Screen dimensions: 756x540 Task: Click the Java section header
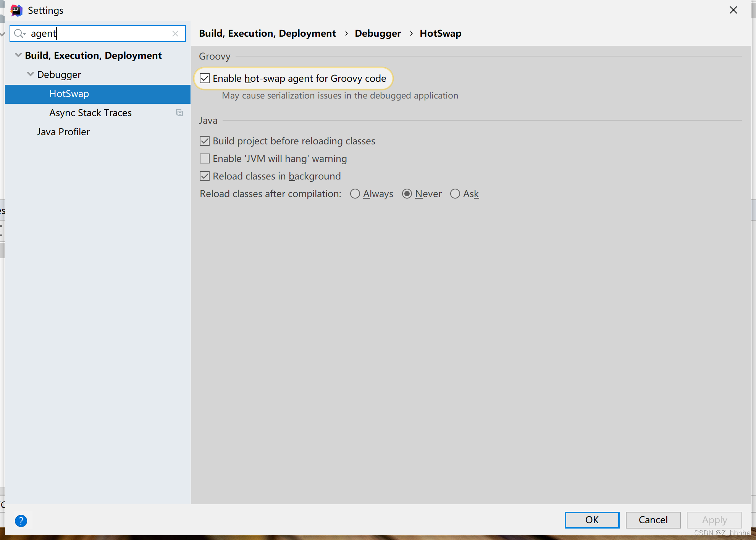(208, 120)
